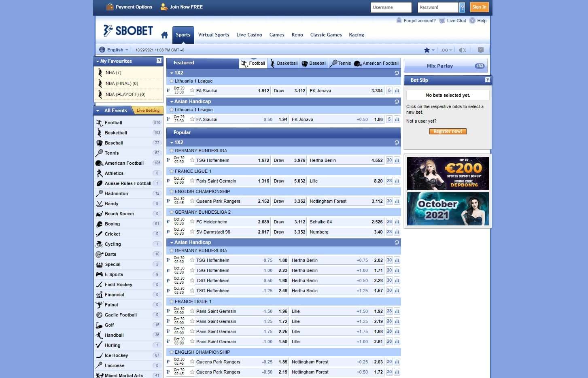Click the Register now button
The height and width of the screenshot is (378, 588).
coord(448,131)
